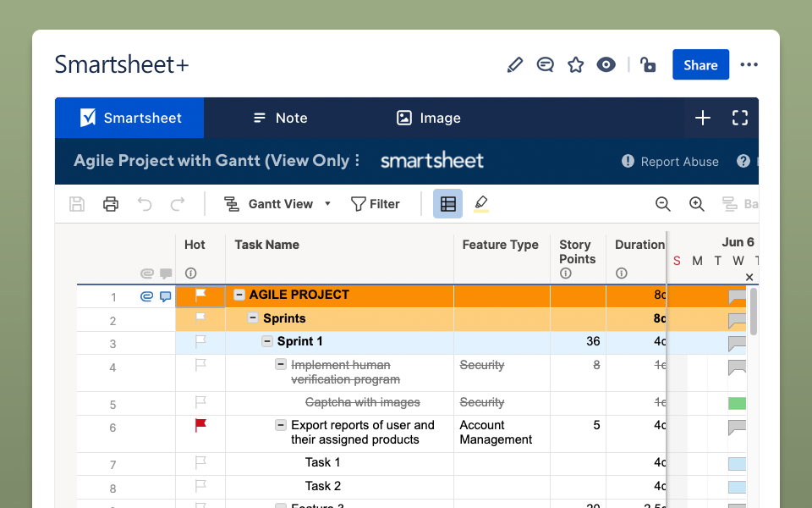Toggle highlight changes marker icon
The height and width of the screenshot is (508, 812).
481,204
